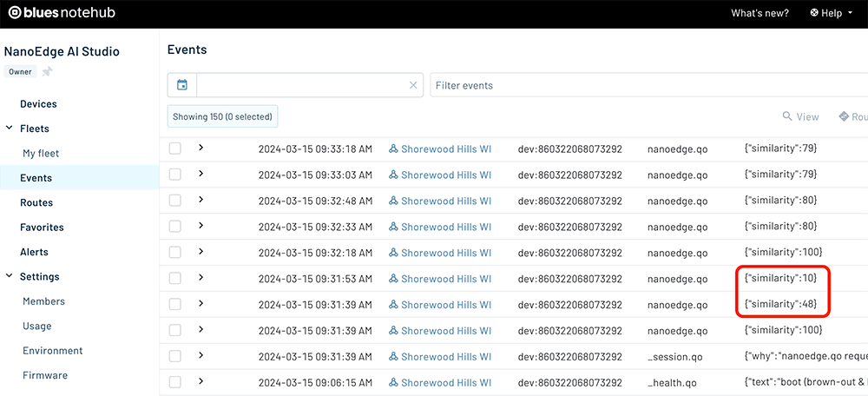Image resolution: width=868 pixels, height=396 pixels.
Task: Expand the 09:33:18 AM event row
Action: pyautogui.click(x=201, y=148)
